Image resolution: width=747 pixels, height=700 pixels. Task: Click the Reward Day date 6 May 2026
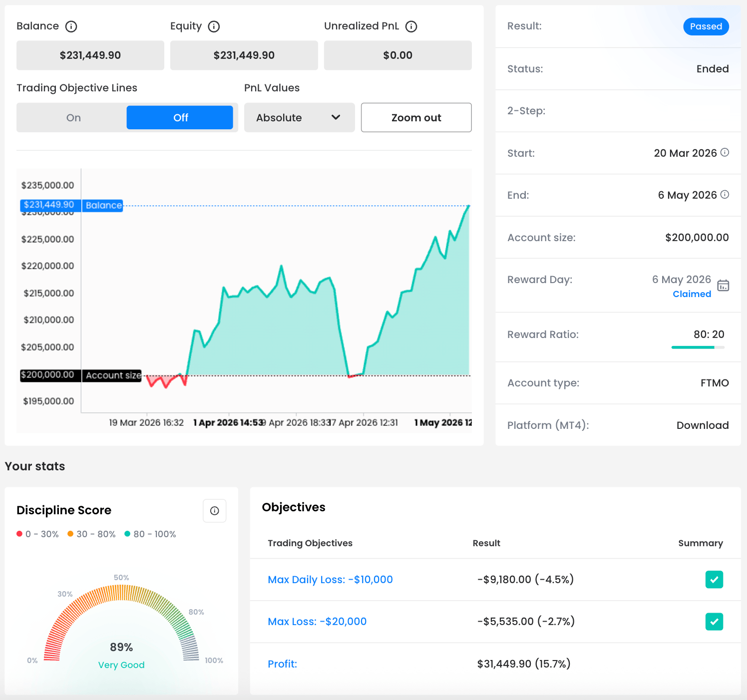682,280
